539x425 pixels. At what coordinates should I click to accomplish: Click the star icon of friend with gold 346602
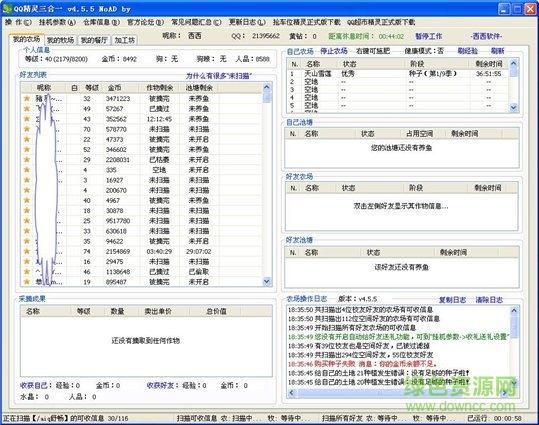[x=27, y=150]
